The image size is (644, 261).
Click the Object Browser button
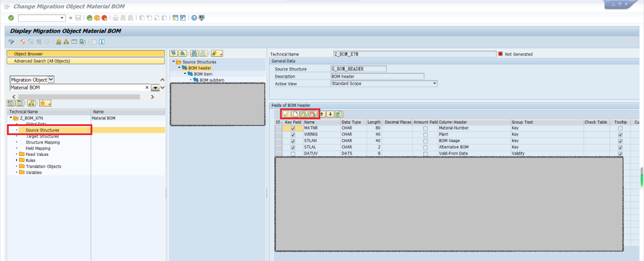coord(85,54)
